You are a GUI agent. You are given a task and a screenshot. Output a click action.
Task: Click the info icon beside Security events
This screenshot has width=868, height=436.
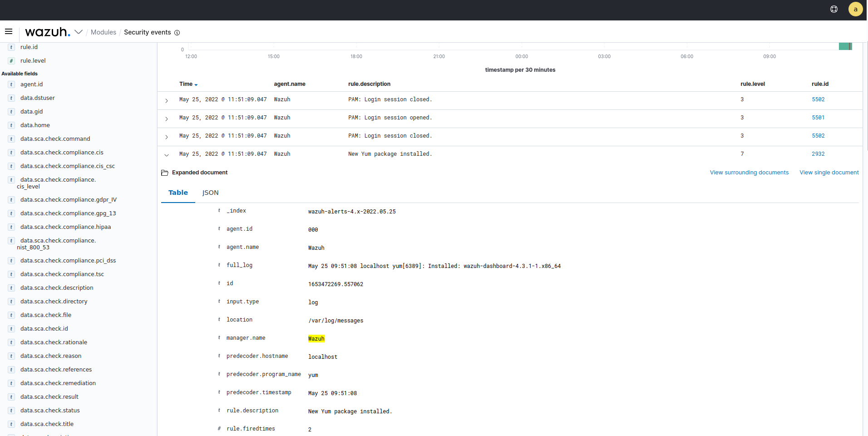(178, 32)
